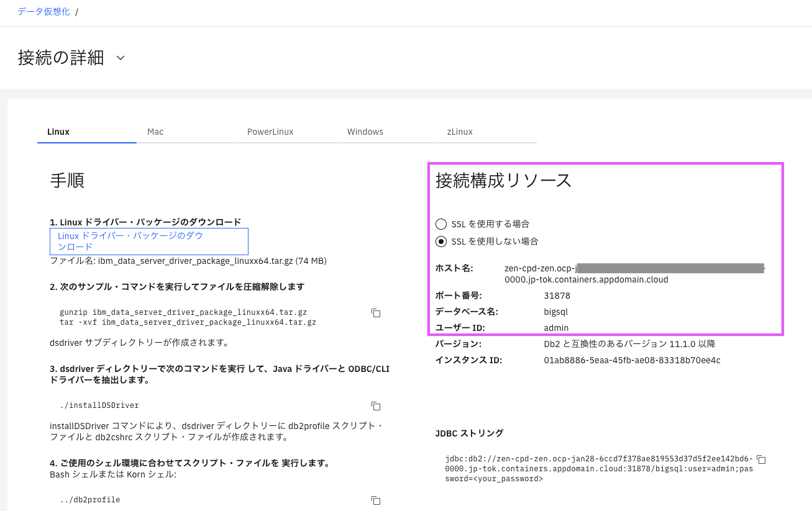Copy the ./installDSDriver command

pyautogui.click(x=376, y=406)
